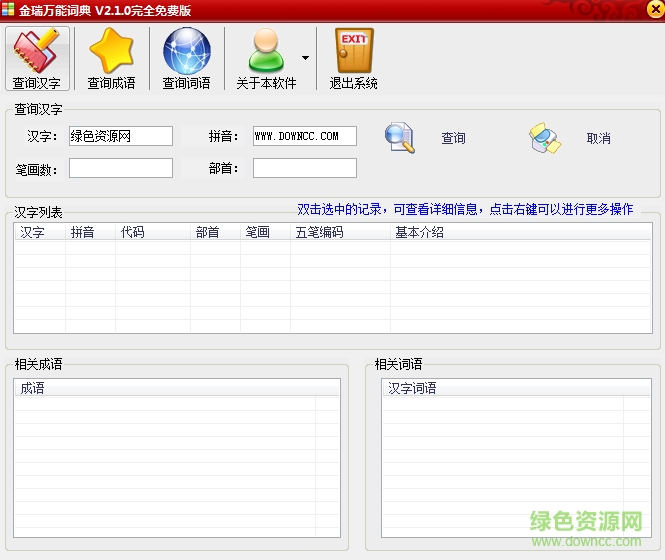Click the 退出系统 exit door icon
Screen dimensions: 665x560
(354, 51)
